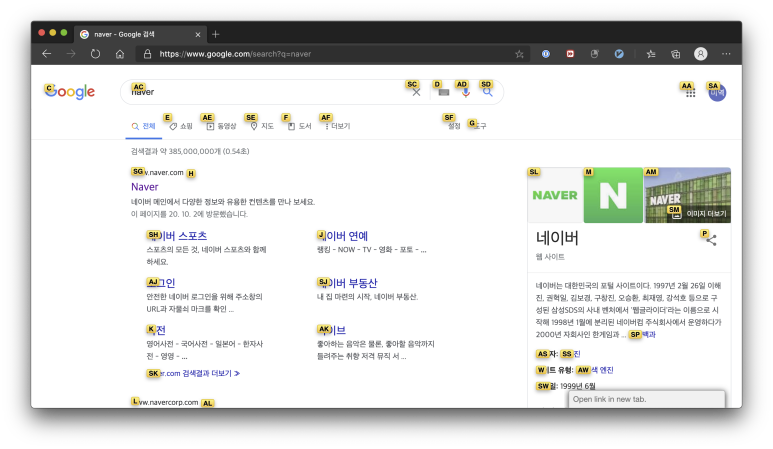Open the blue compass extension icon
773x449 pixels.
click(619, 54)
